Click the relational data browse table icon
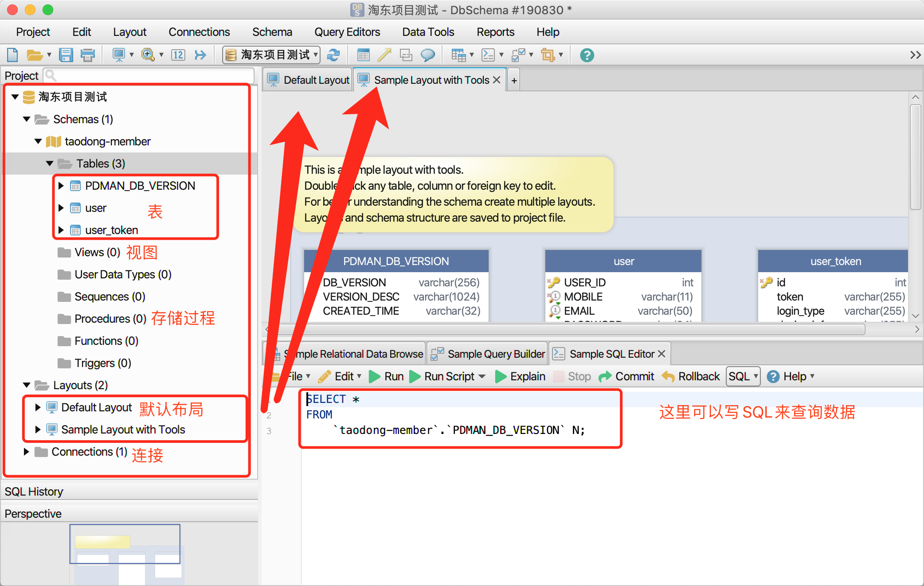Screen dimensions: 924x586 tap(458, 55)
